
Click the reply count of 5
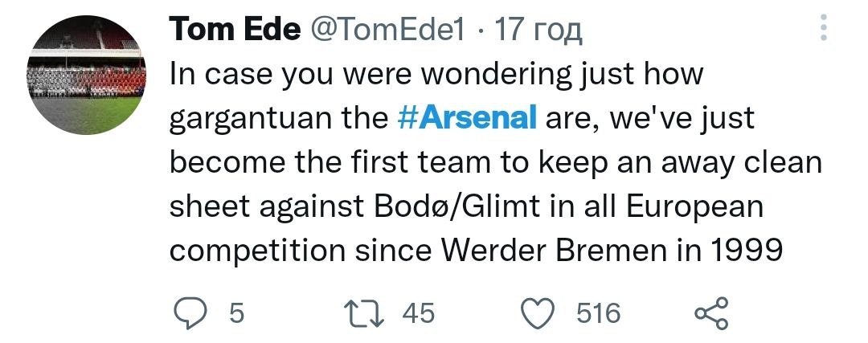click(x=236, y=313)
